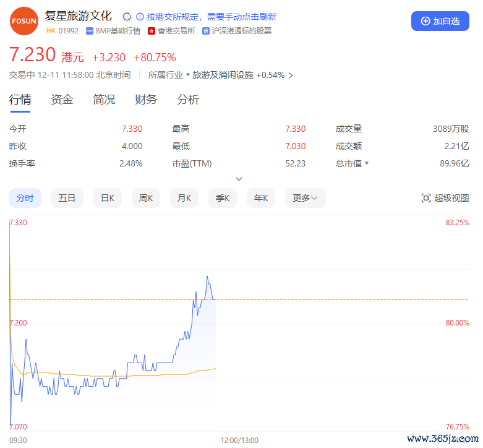Click the 最低 value 7.030

pos(295,146)
